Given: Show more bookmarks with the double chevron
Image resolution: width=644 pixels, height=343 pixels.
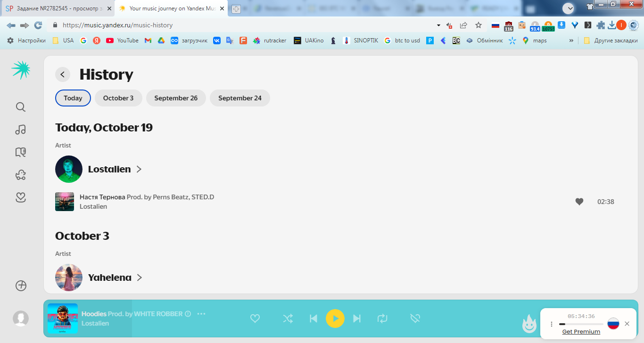Looking at the screenshot, I should click(571, 41).
